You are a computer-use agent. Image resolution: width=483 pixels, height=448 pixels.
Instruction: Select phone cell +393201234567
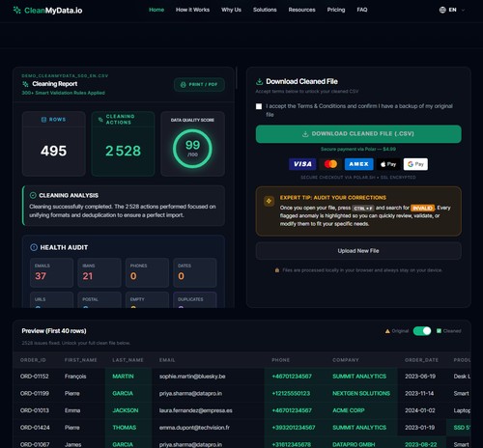click(294, 428)
